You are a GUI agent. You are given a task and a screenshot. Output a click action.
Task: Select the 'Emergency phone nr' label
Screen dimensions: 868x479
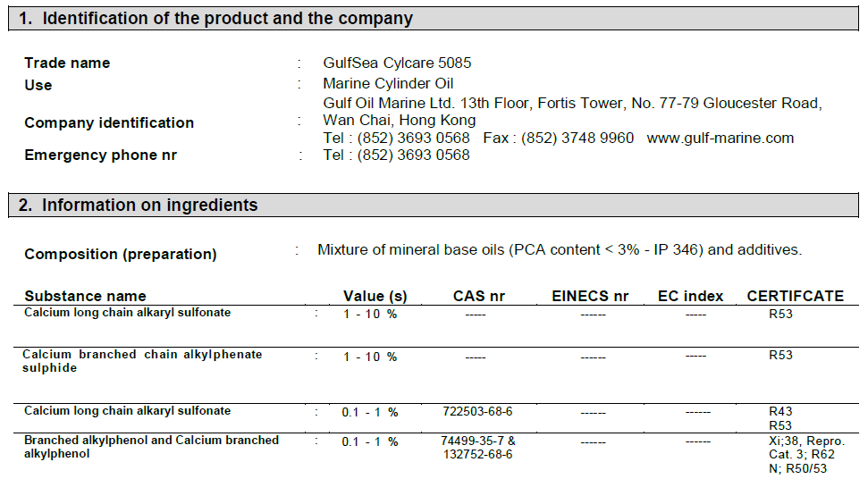(x=101, y=155)
